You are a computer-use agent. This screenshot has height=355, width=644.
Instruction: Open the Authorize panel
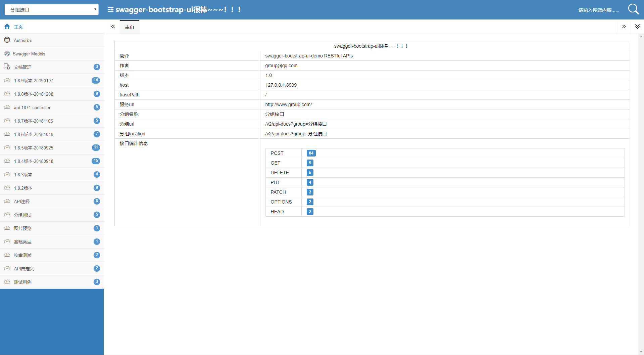(x=22, y=40)
